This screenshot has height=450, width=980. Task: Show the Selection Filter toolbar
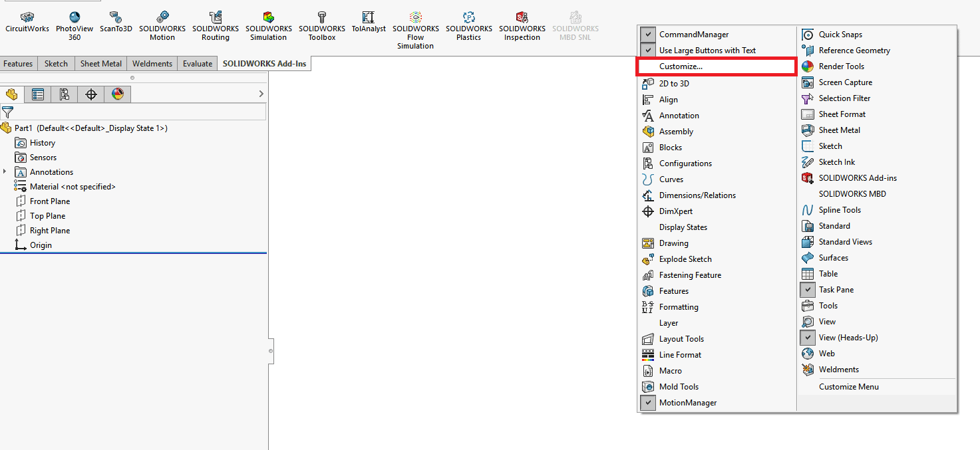[877, 98]
